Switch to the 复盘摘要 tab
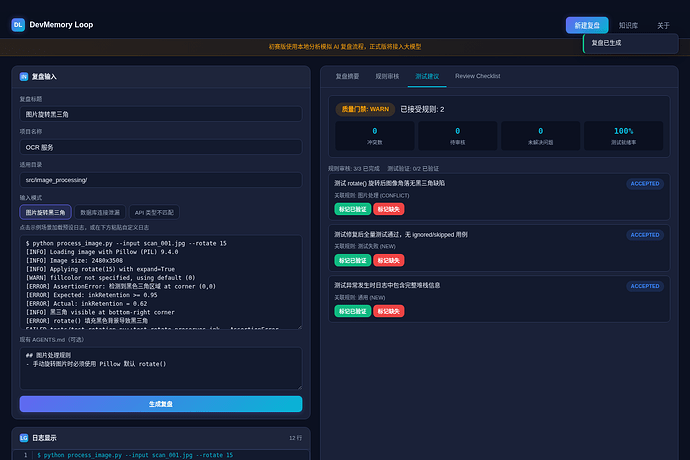 point(347,76)
